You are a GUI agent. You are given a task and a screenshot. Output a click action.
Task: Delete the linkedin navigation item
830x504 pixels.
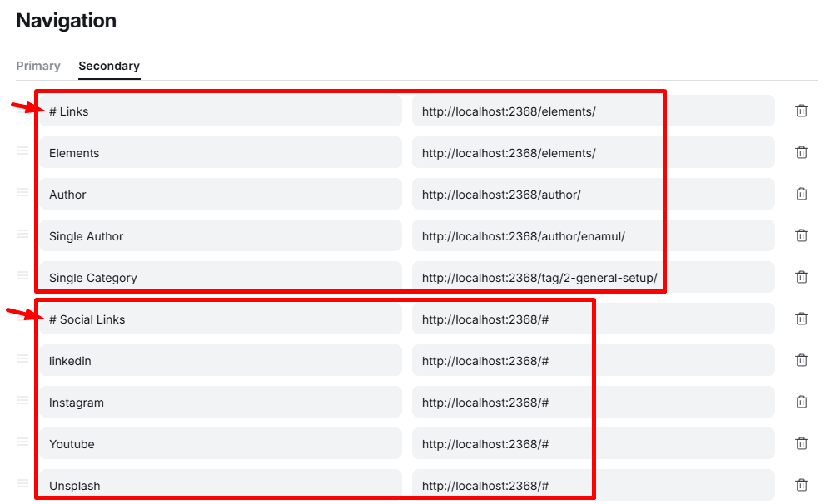[801, 360]
